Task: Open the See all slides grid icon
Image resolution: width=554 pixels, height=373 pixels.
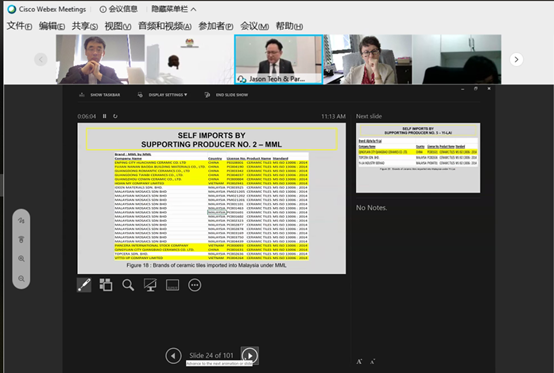Action: pos(106,285)
